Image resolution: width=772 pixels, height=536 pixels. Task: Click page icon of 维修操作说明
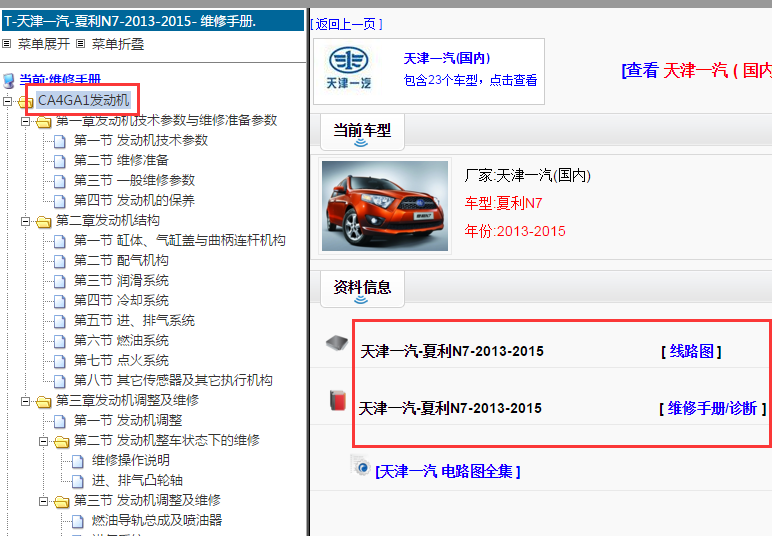[x=78, y=461]
